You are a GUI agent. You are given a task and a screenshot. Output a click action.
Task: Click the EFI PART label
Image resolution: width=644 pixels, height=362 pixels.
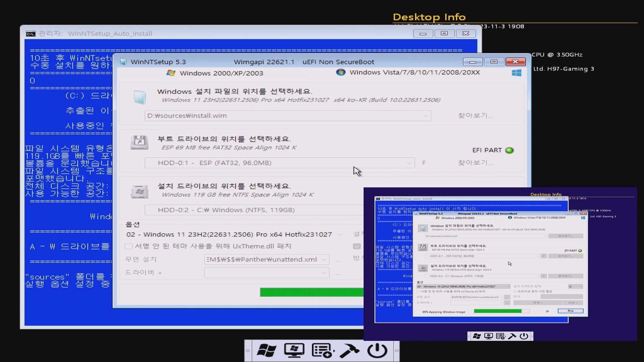pos(487,150)
